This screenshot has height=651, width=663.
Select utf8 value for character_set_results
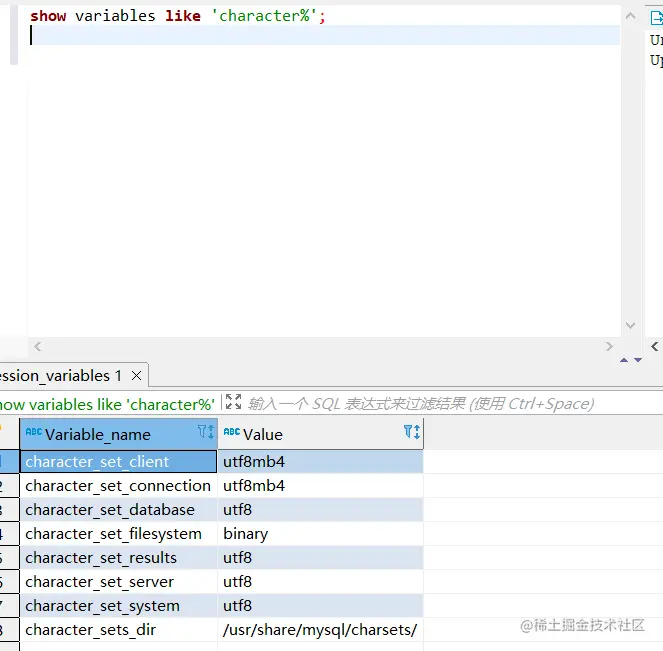click(321, 558)
